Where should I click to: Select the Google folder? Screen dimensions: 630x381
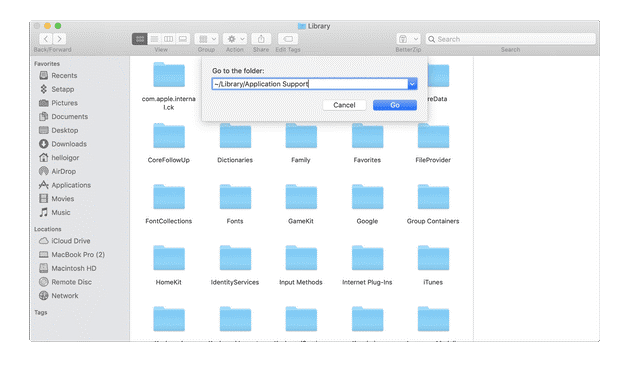tap(367, 197)
